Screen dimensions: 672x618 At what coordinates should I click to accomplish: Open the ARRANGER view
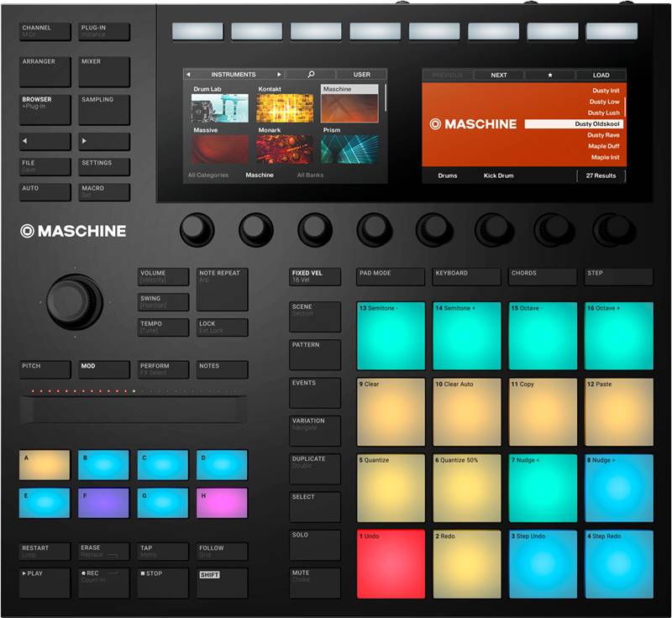[45, 72]
